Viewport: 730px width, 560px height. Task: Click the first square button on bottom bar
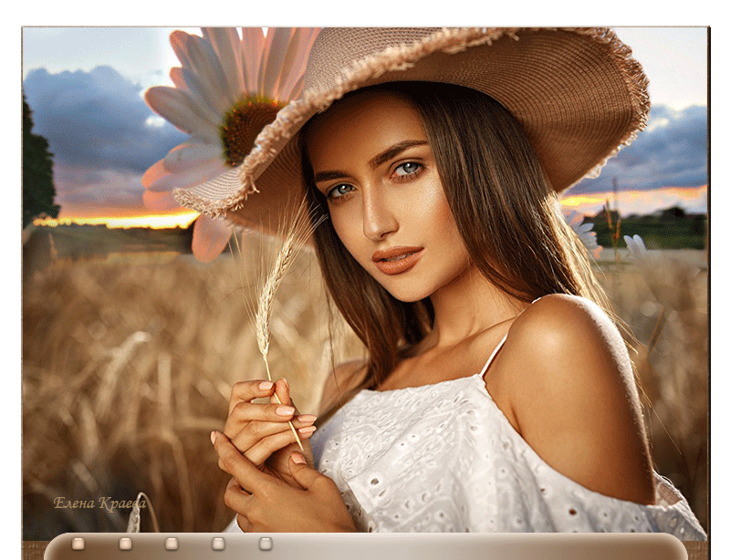coord(78,544)
